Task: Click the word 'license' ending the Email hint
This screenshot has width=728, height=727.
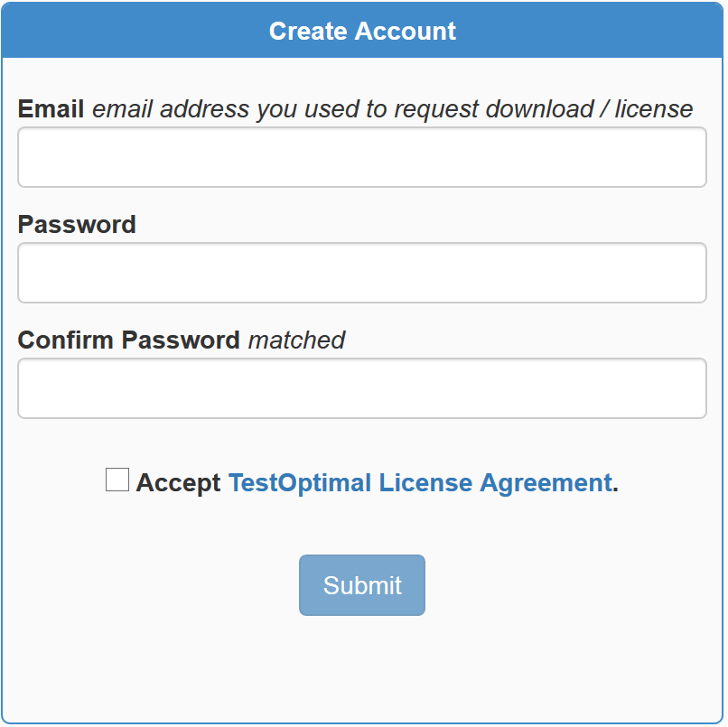Action: click(654, 109)
